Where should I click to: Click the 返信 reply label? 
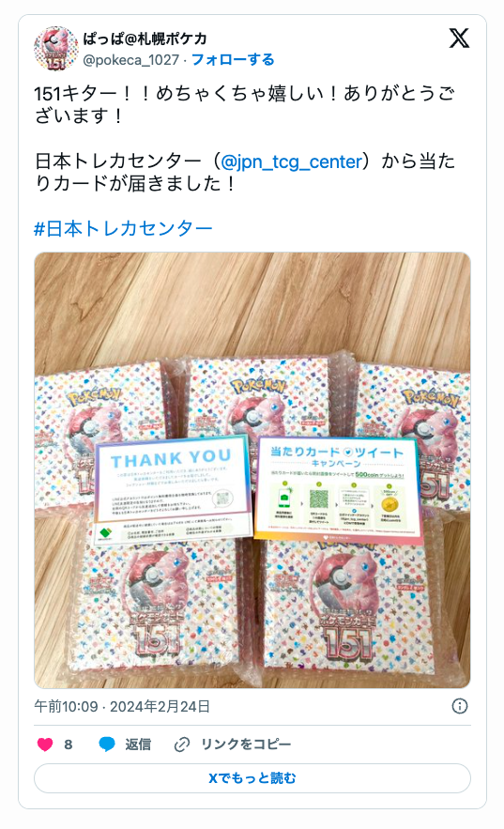tap(138, 745)
